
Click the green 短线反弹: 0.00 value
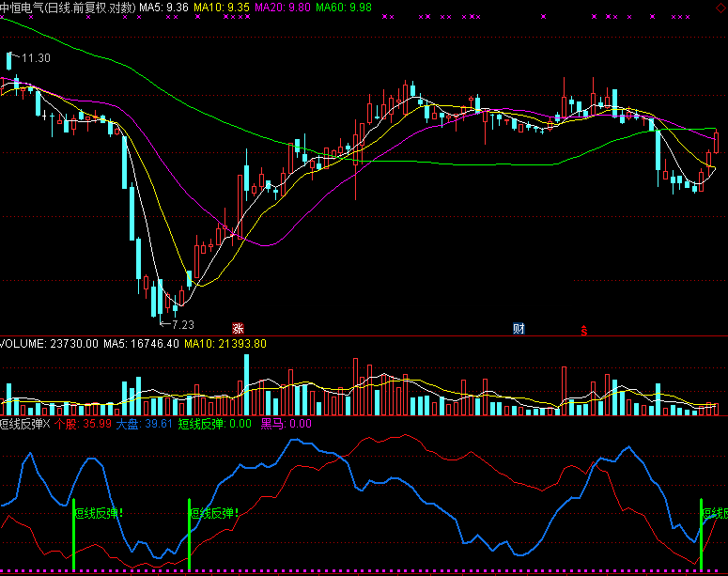click(214, 424)
